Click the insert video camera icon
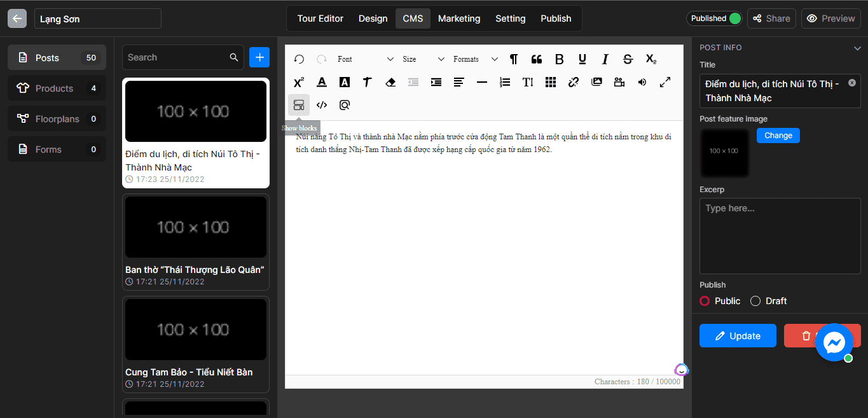The image size is (868, 418). tap(619, 82)
